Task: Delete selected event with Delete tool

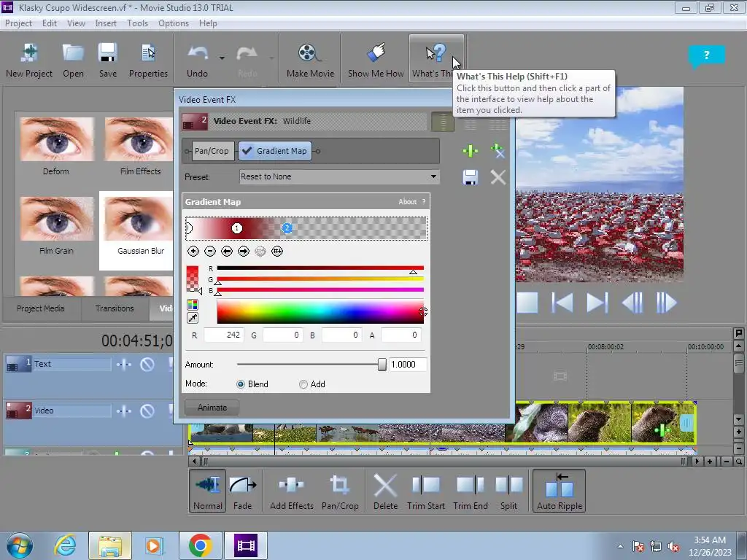Action: [x=385, y=491]
